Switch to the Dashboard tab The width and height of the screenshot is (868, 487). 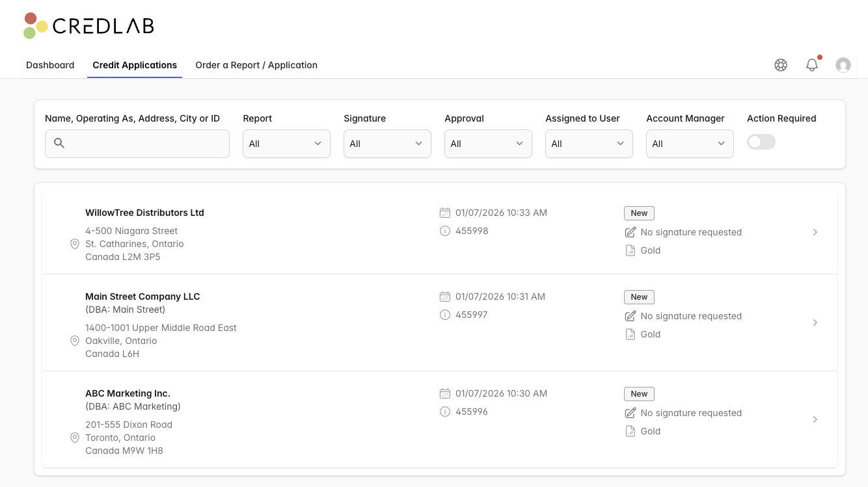click(50, 65)
